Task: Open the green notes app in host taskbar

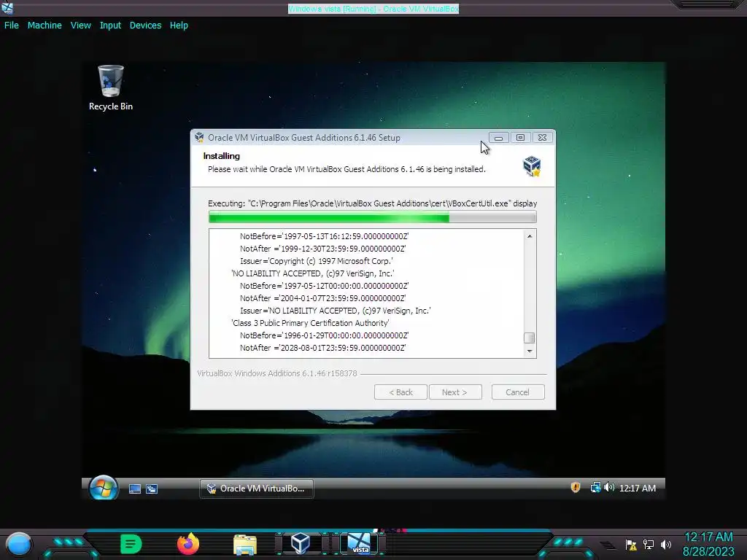Action: 131,544
